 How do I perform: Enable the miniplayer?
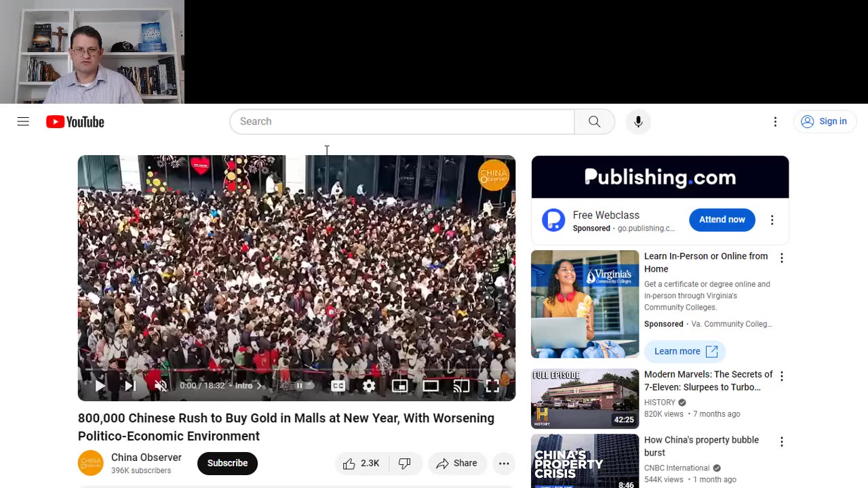click(x=400, y=386)
